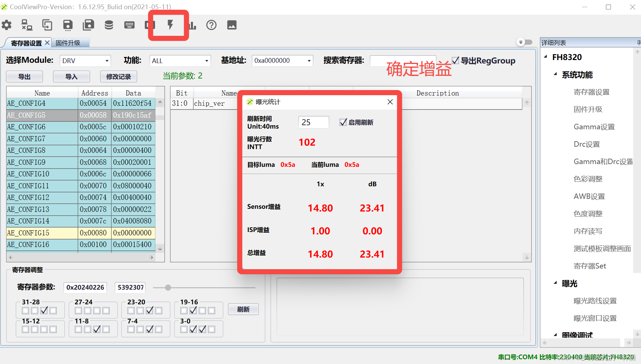641x364 pixels.
Task: Click the keyboard toolbar icon
Action: pyautogui.click(x=129, y=25)
